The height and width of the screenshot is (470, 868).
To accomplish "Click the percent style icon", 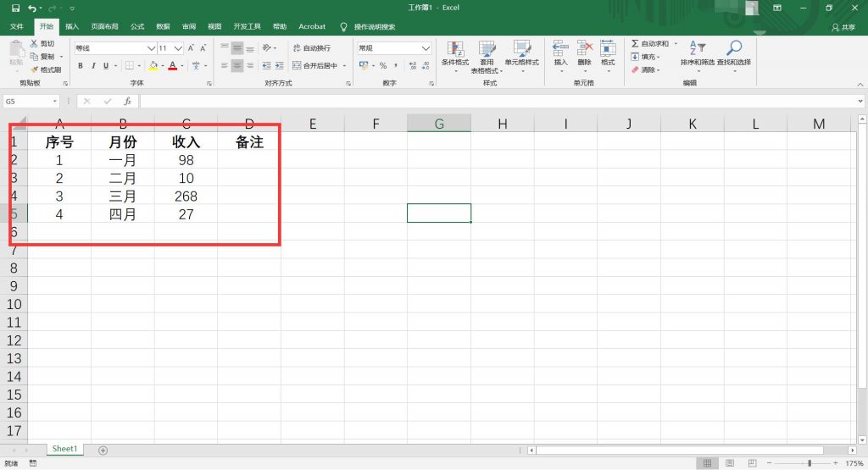I will pos(383,65).
